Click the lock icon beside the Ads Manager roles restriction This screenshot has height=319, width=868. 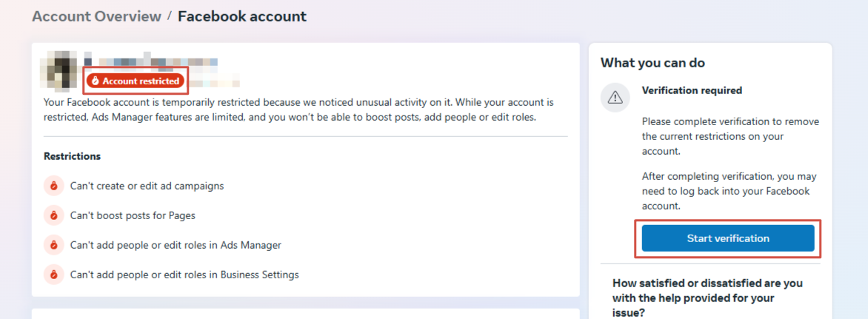(x=53, y=245)
